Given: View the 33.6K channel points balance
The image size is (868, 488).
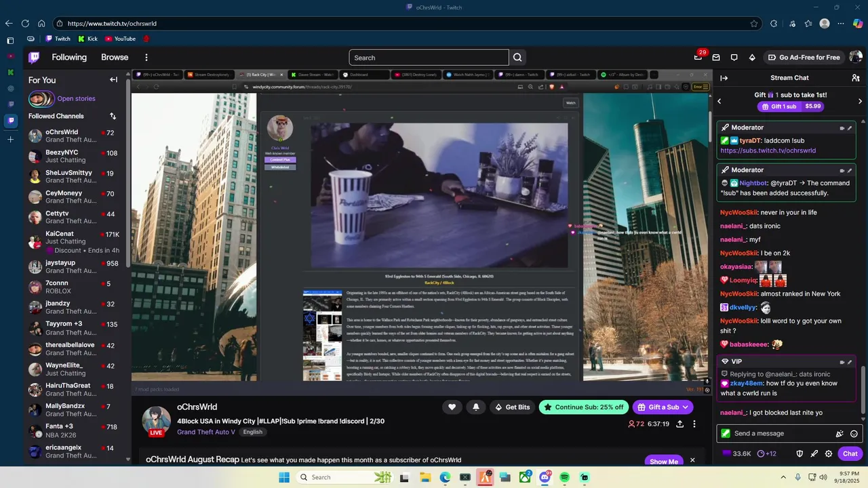Looking at the screenshot, I should [x=736, y=453].
